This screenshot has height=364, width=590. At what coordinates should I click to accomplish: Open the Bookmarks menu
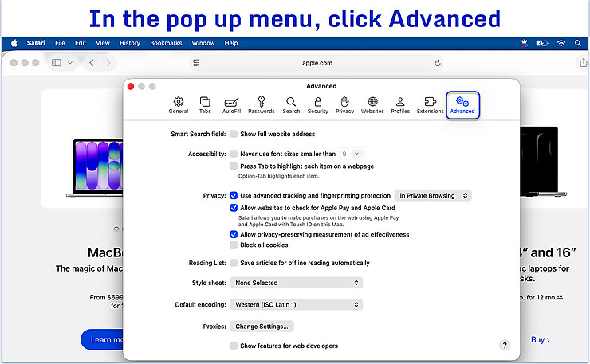click(x=166, y=43)
